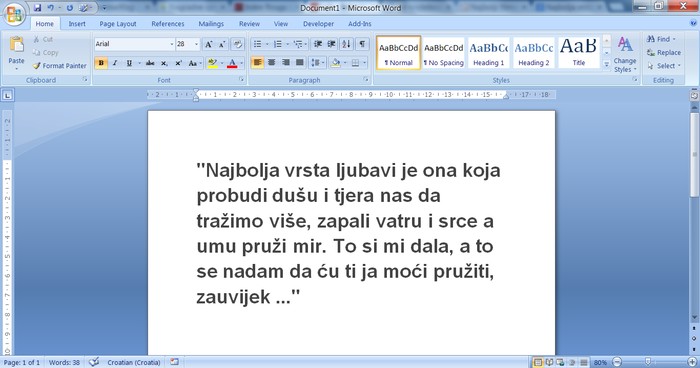Apply the Normal style
The height and width of the screenshot is (368, 700).
point(398,53)
